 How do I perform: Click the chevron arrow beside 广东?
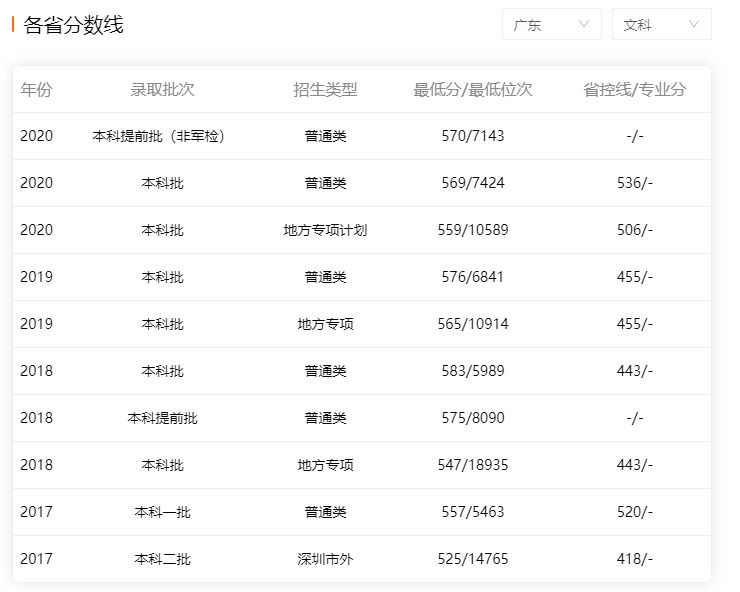click(x=584, y=25)
